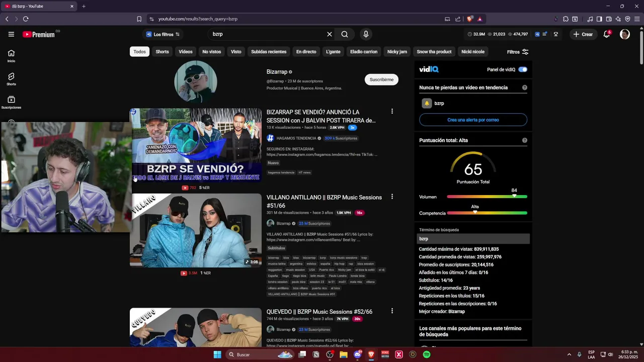Open the Brave Wallet icon
644x362 pixels.
(x=609, y=19)
